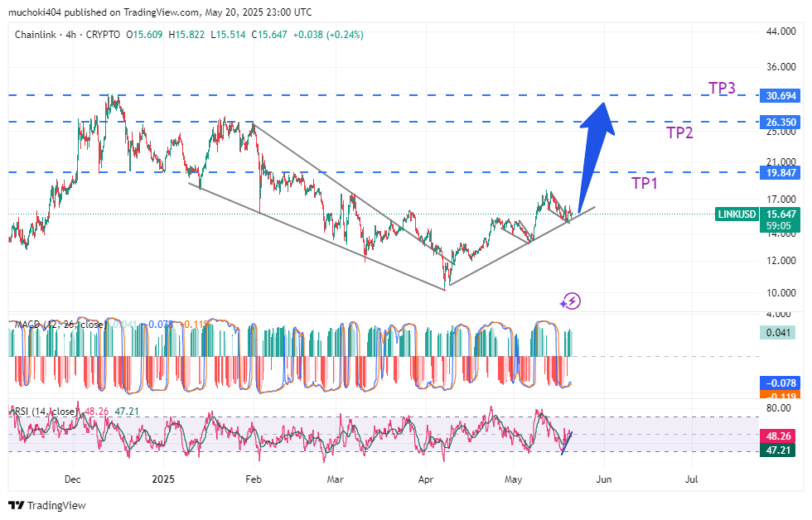Click the Feb label on time axis
812x520 pixels.
[254, 479]
